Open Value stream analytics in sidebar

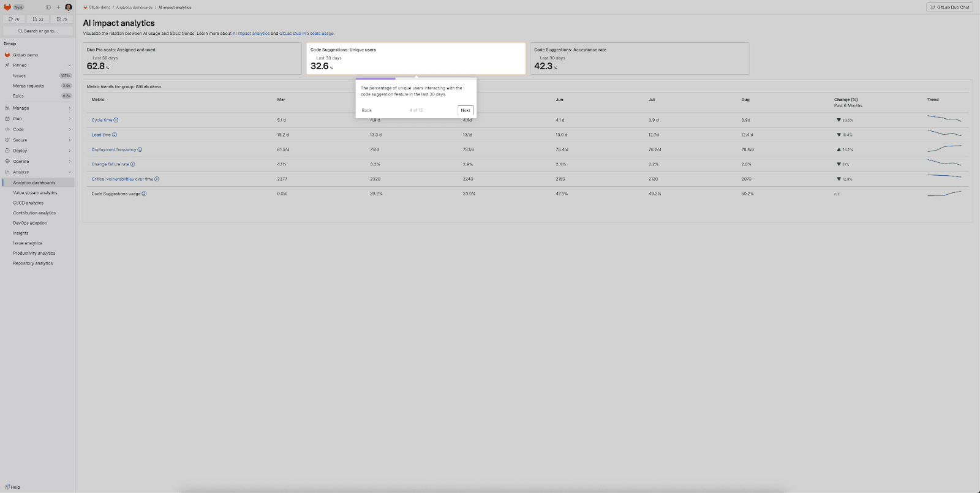35,193
